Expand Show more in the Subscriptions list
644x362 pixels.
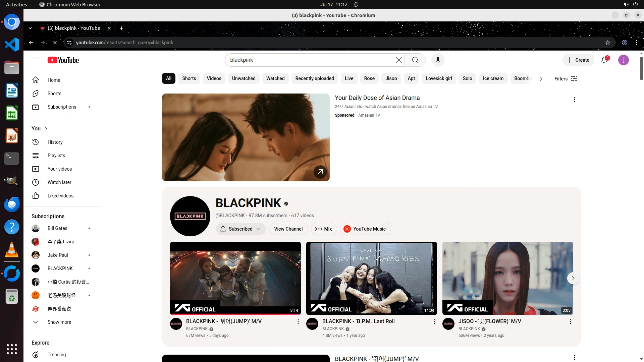(x=59, y=322)
